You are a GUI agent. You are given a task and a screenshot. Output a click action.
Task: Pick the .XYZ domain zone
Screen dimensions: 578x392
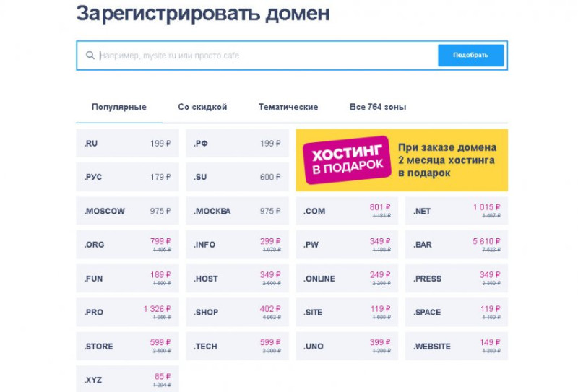point(128,379)
